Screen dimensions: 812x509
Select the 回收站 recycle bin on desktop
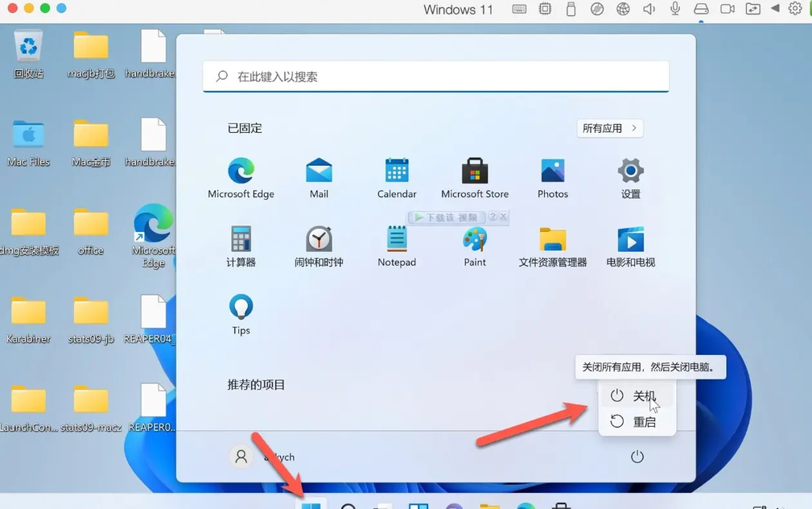tap(28, 54)
